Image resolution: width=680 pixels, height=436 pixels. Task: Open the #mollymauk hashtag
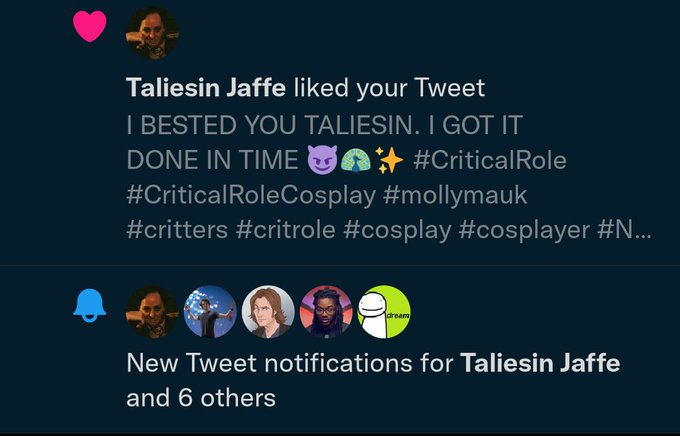pos(455,195)
